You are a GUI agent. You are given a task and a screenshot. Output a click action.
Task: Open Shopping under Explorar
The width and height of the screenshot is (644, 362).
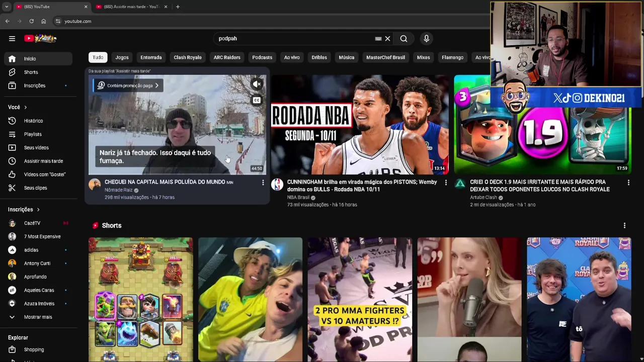point(38,349)
